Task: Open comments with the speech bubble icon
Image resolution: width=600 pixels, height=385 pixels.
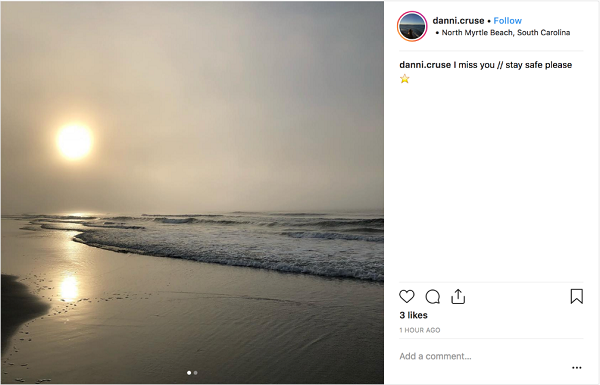Action: click(x=433, y=297)
